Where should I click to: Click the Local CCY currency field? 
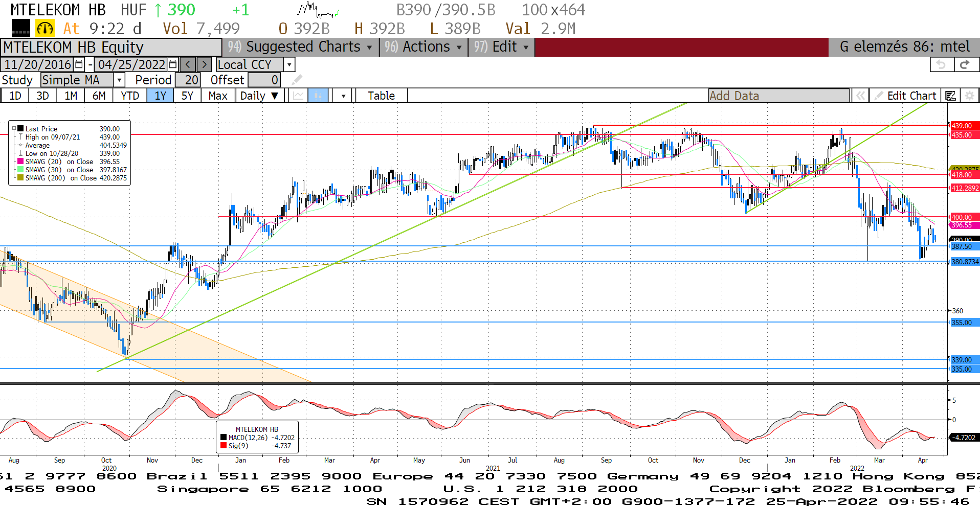[x=250, y=64]
